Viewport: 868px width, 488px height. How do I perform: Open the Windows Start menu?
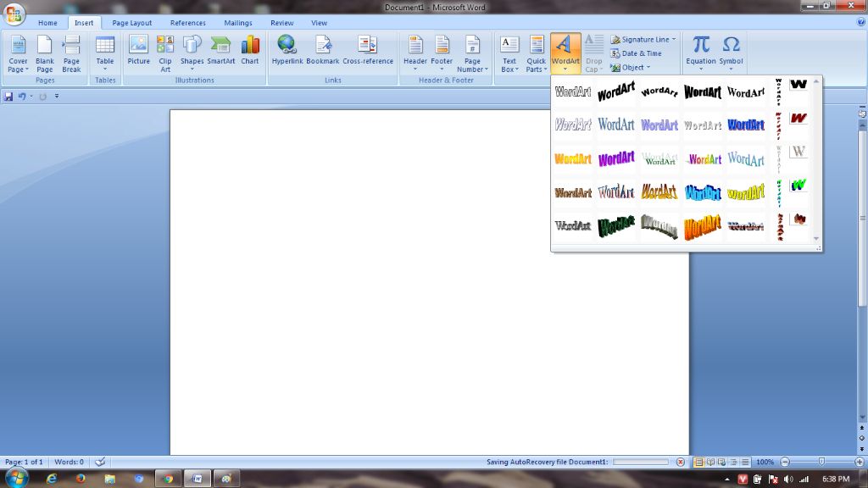(x=16, y=478)
